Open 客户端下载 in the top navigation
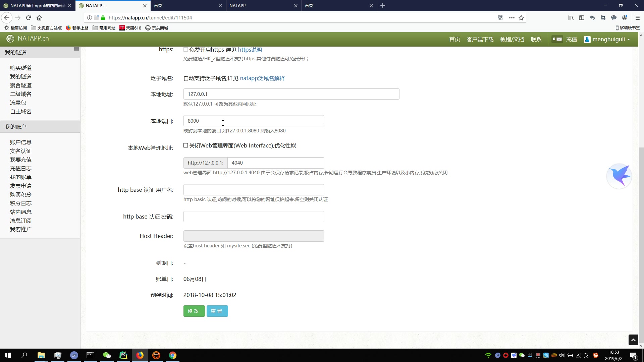The image size is (644, 362). click(480, 39)
